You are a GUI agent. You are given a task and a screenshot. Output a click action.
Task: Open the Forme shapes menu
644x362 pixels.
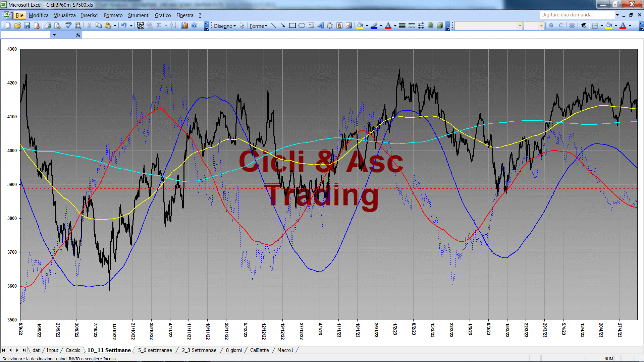pyautogui.click(x=258, y=26)
